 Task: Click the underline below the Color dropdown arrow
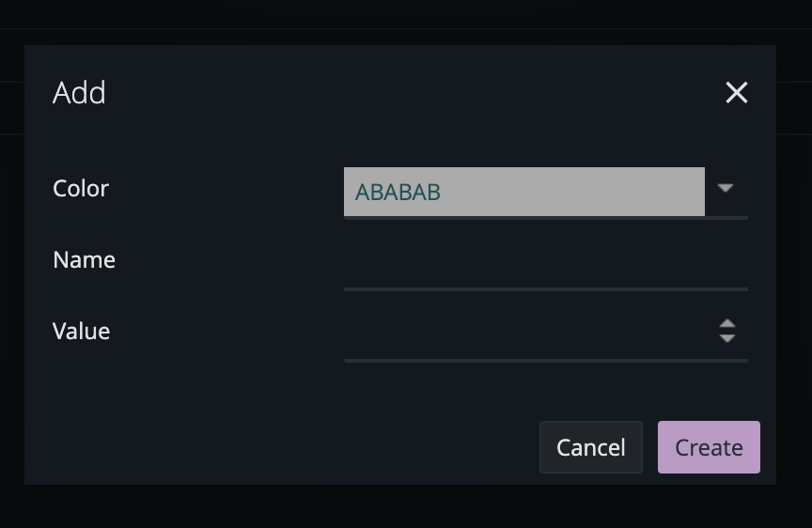click(726, 217)
